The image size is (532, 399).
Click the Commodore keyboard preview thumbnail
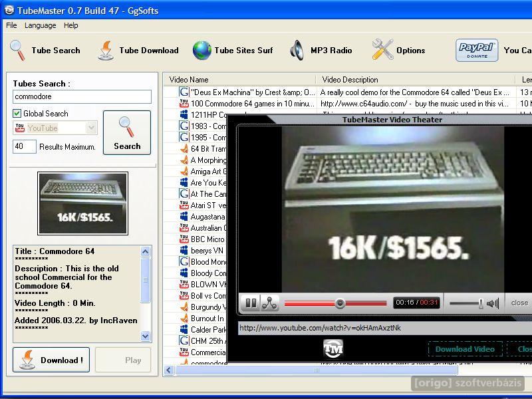82,203
